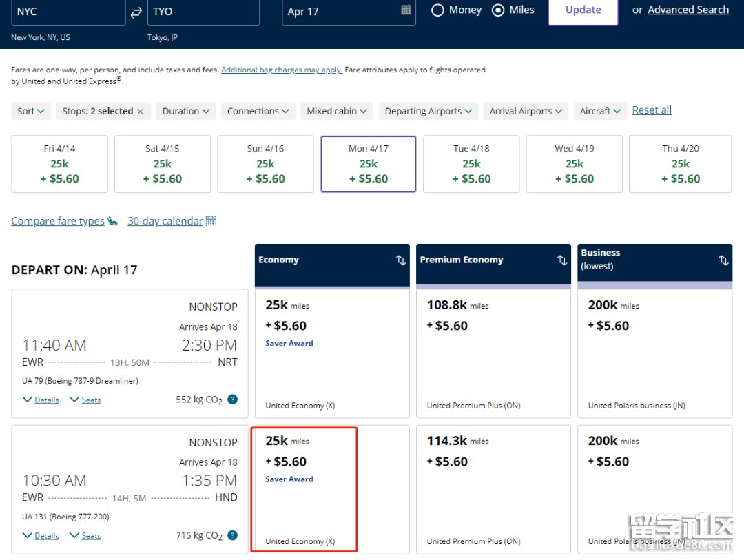Viewport: 744px width, 560px height.
Task: Open the Connections filter dropdown
Action: [258, 111]
